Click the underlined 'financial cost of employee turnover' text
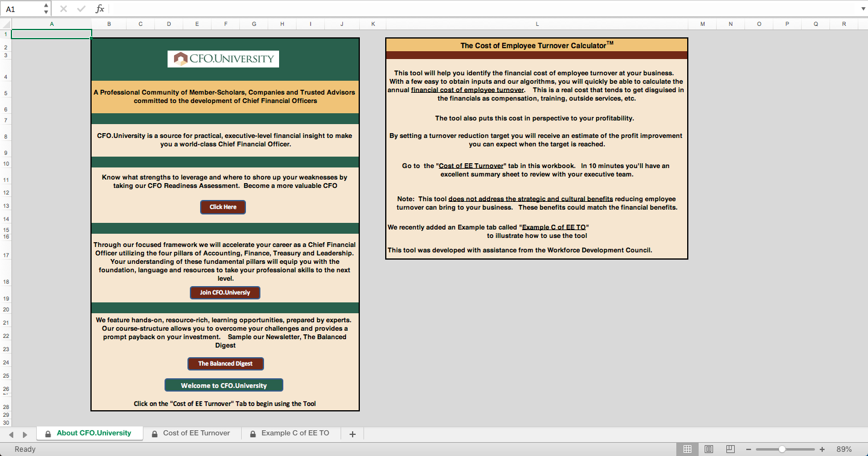 (468, 90)
